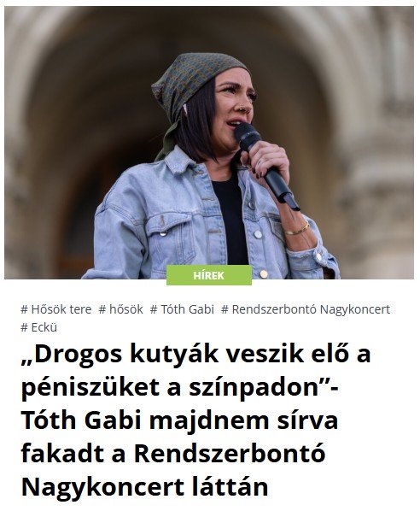Open the Hősök tere tag
420x511 pixels.
click(55, 309)
